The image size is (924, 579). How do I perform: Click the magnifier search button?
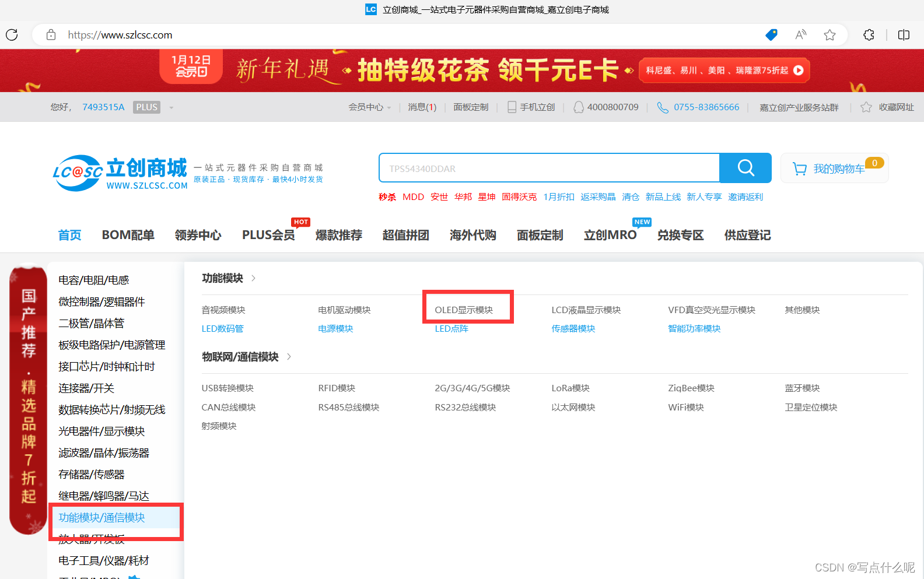(x=745, y=168)
